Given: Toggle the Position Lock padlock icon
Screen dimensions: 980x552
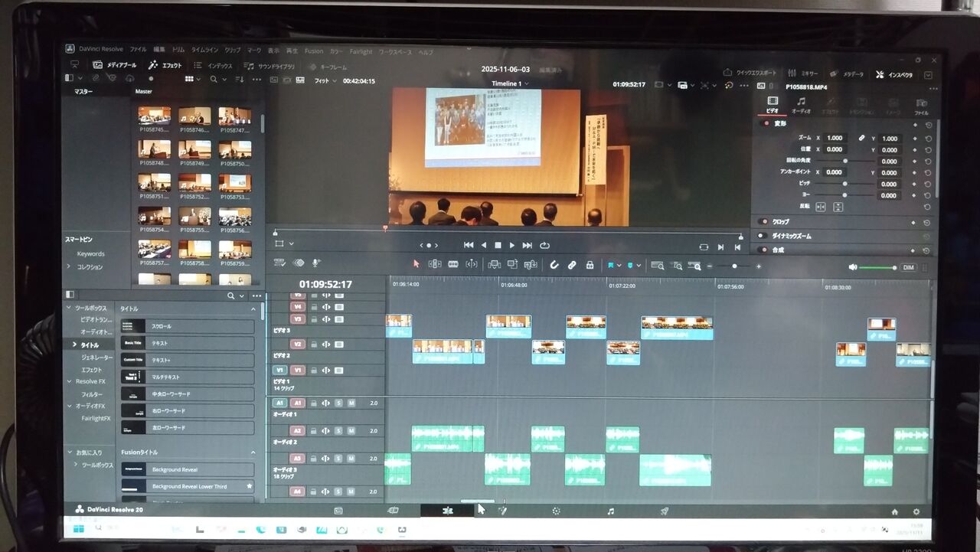Looking at the screenshot, I should tap(590, 265).
